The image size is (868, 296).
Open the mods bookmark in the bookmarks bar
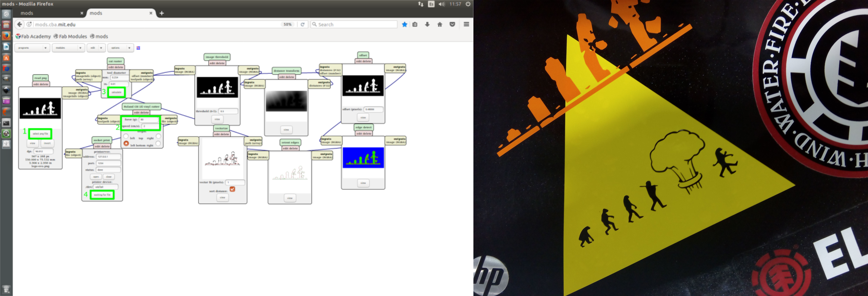(99, 37)
